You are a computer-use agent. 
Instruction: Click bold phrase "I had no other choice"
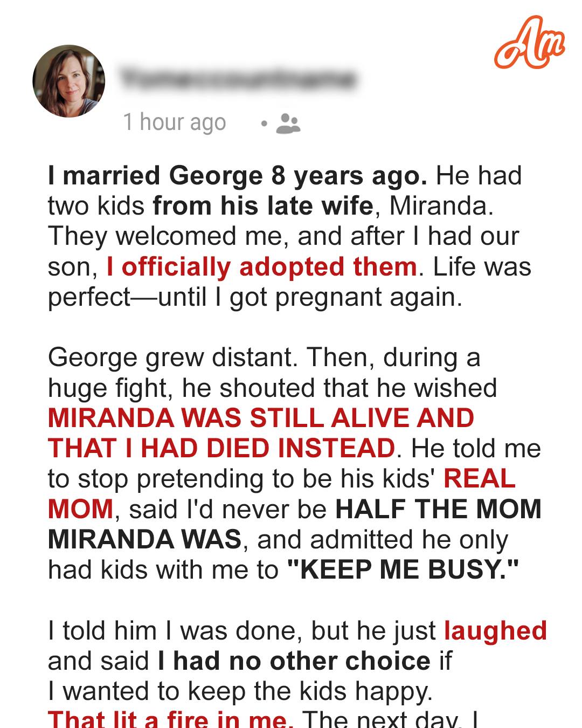(294, 661)
